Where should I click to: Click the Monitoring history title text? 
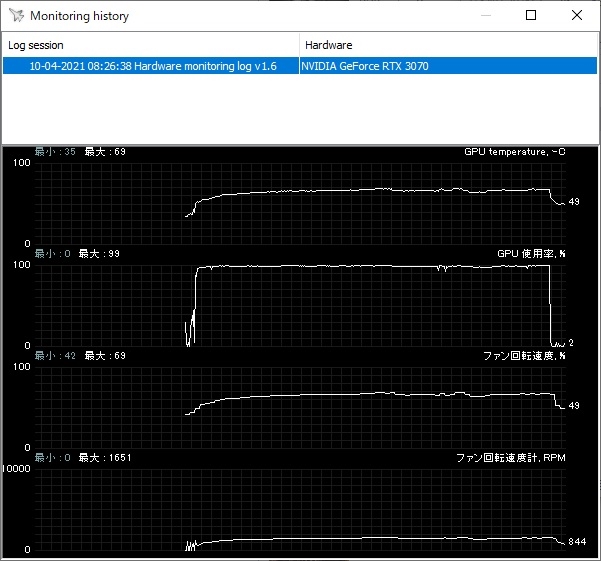(x=79, y=16)
